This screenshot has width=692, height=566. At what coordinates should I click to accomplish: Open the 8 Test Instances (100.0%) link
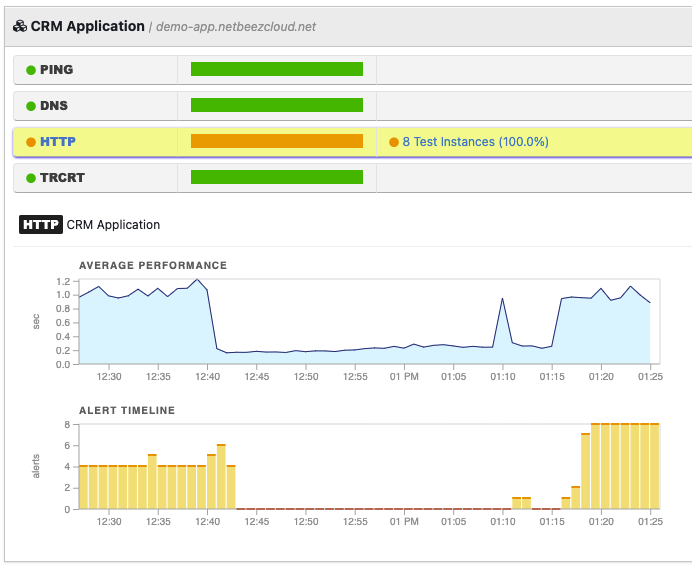click(475, 142)
